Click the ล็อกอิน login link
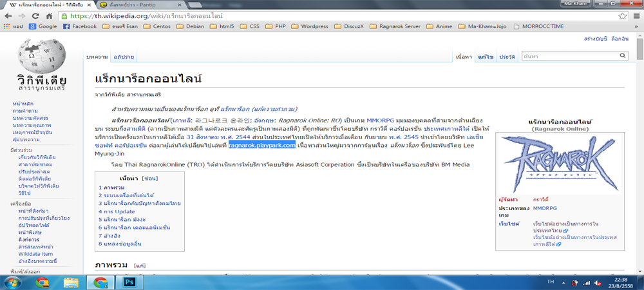The height and width of the screenshot is (290, 644). 620,39
